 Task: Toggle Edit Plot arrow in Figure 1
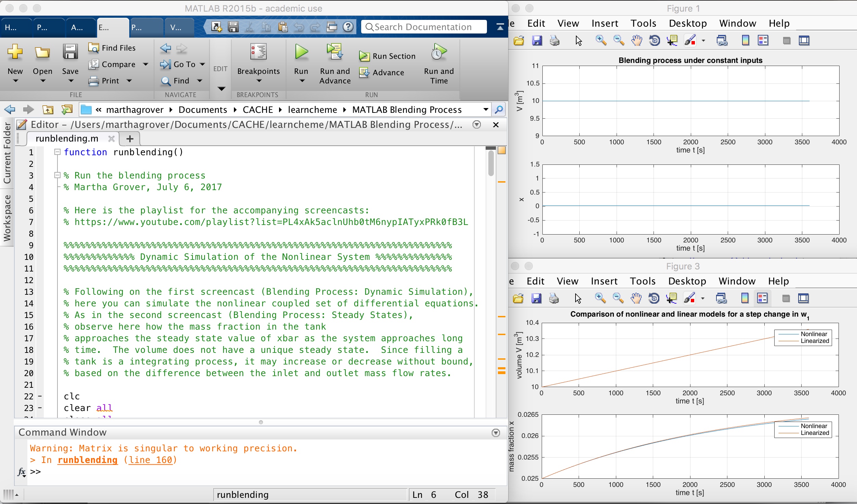tap(578, 41)
